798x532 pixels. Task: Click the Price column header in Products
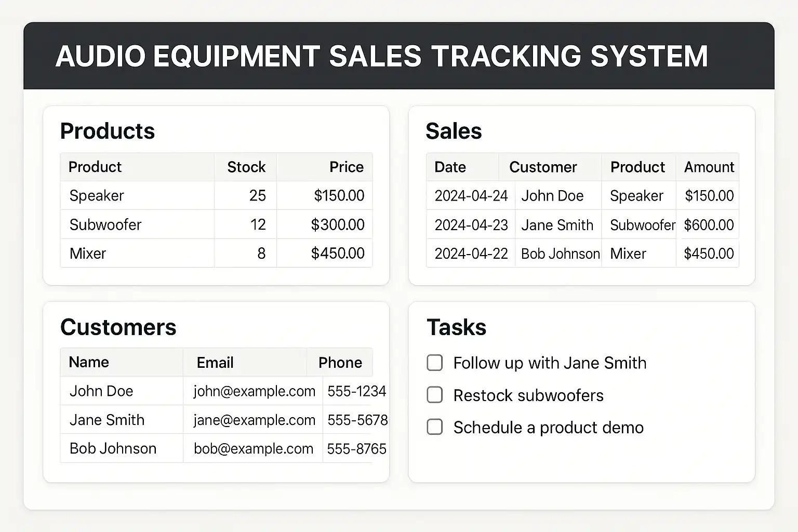pos(346,167)
